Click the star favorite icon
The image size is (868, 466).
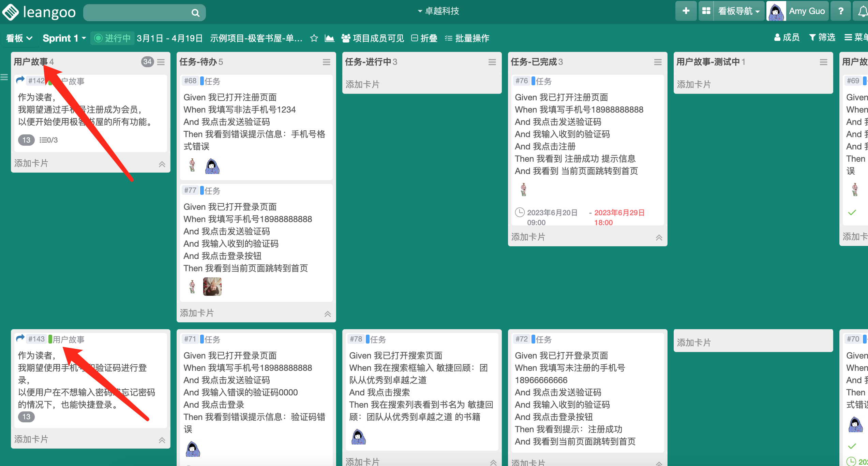[x=314, y=38]
